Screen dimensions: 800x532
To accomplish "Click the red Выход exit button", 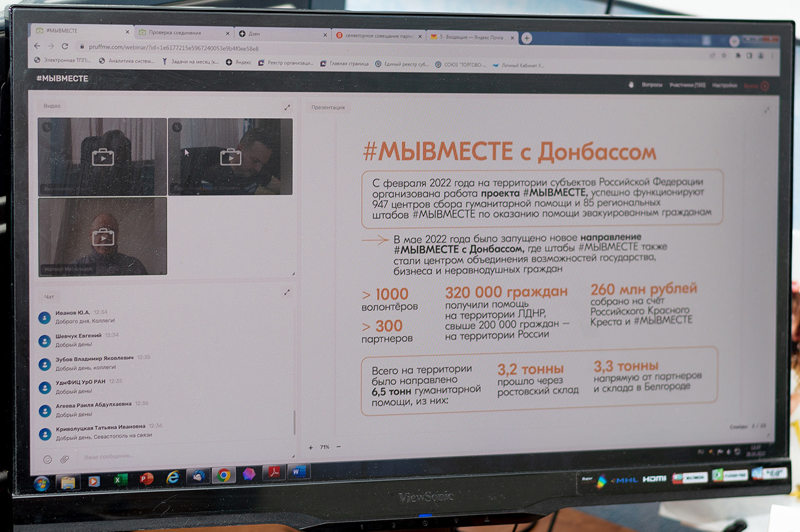I will (x=756, y=86).
